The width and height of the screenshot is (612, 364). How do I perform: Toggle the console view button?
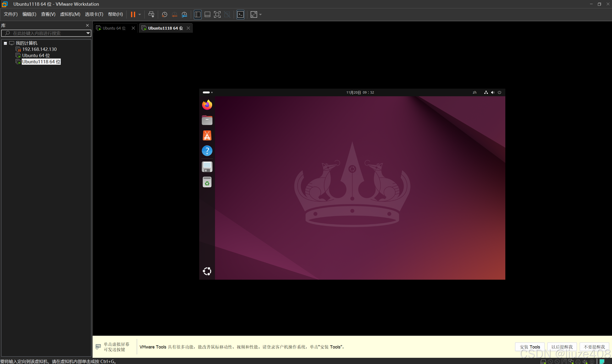[x=240, y=15]
